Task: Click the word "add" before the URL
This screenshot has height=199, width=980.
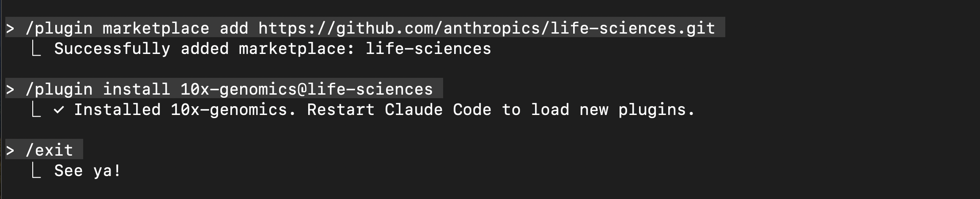Action: click(x=234, y=29)
